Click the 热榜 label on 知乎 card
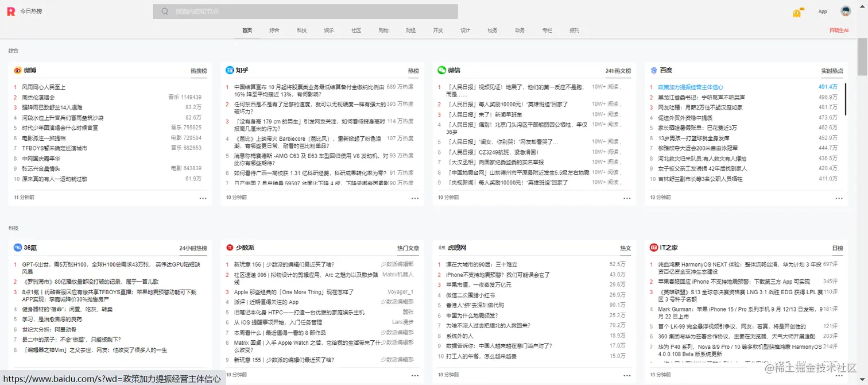 [414, 71]
